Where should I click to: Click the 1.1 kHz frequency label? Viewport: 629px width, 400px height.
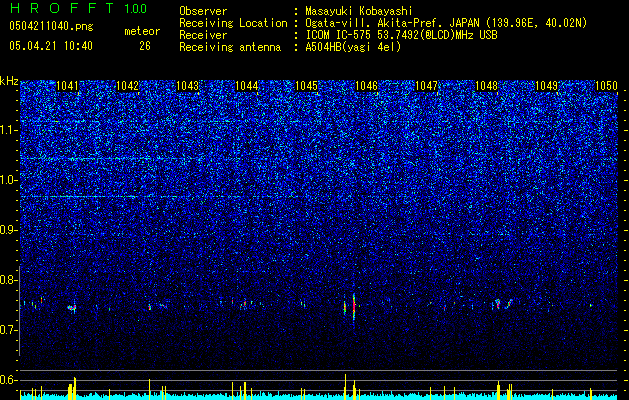pyautogui.click(x=9, y=130)
